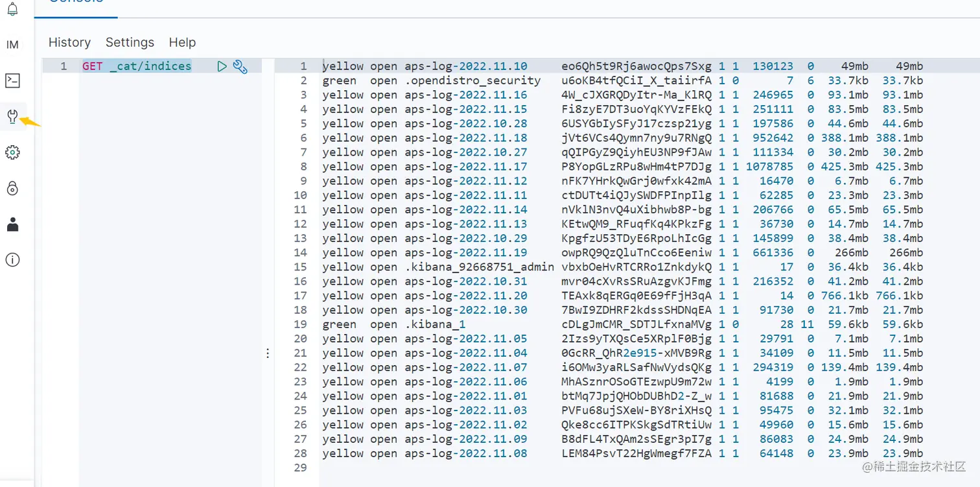Viewport: 980px width, 487px height.
Task: Click the document count 661336
Action: pyautogui.click(x=773, y=252)
